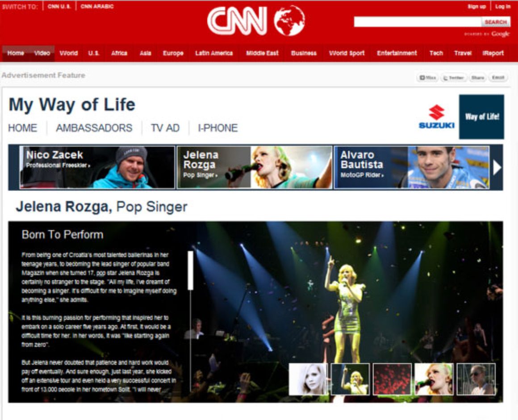This screenshot has height=420, width=518.
Task: Click the SEARCH button
Action: pos(496,22)
